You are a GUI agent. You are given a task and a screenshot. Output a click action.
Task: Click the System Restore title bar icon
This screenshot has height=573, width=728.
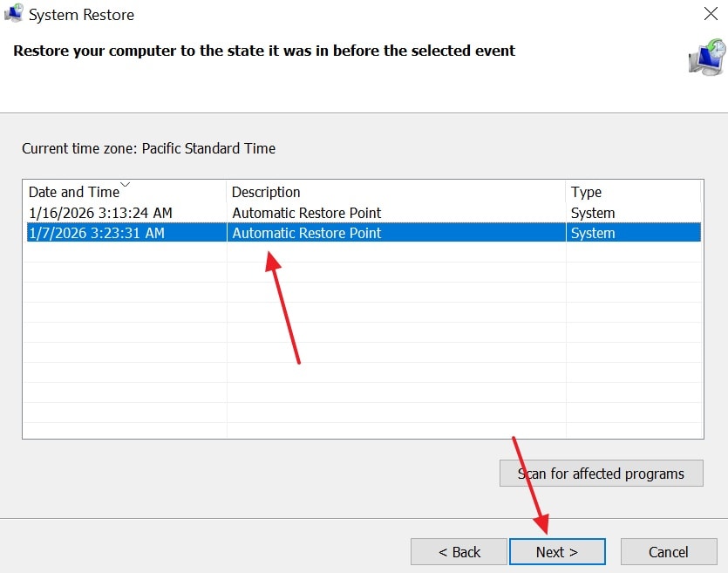(x=13, y=14)
